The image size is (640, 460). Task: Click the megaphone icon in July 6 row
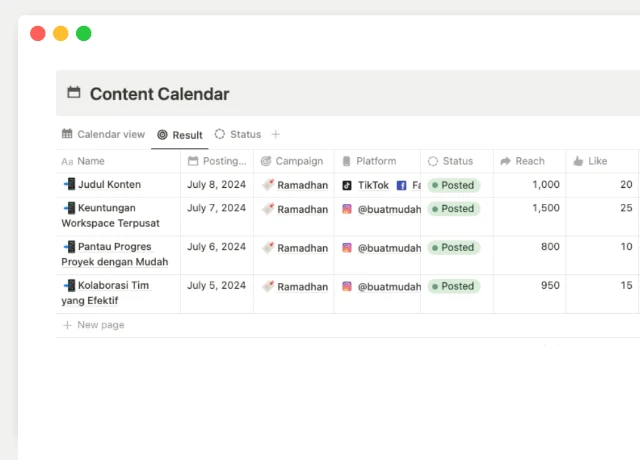(268, 247)
